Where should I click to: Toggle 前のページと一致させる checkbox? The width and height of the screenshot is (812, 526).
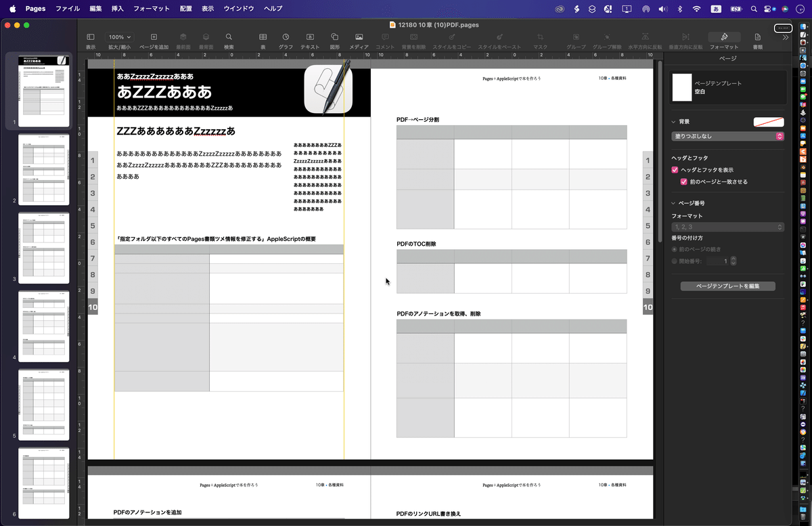coord(683,181)
